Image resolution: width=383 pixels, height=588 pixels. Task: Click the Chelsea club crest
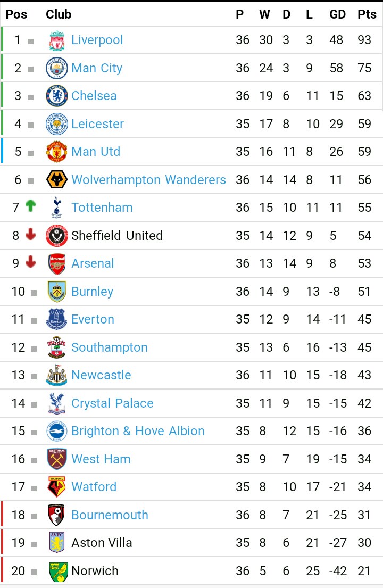click(56, 96)
